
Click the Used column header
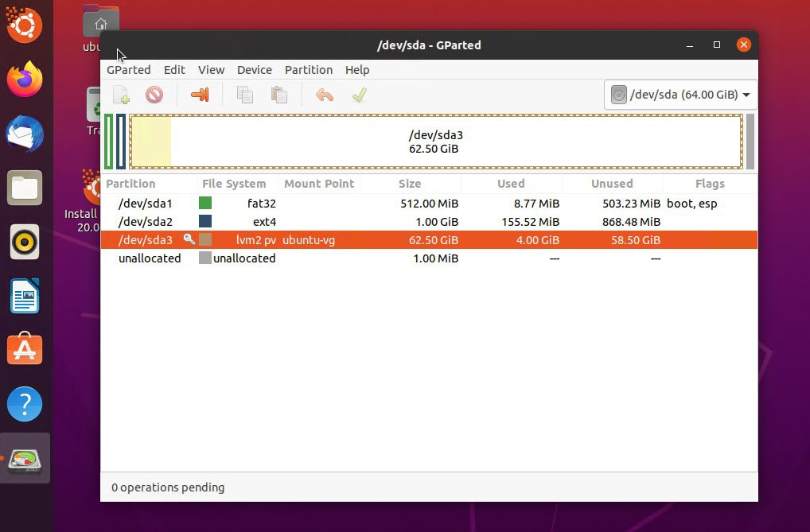click(x=511, y=184)
